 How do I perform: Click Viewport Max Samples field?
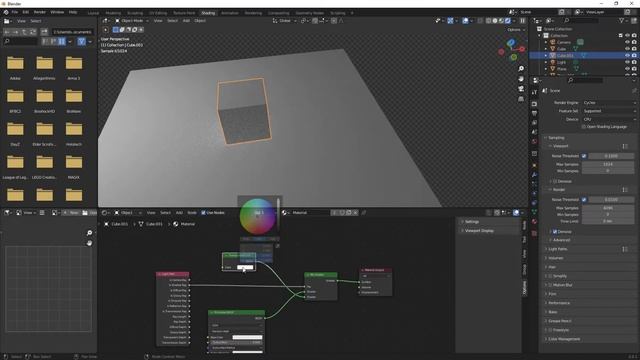point(608,164)
